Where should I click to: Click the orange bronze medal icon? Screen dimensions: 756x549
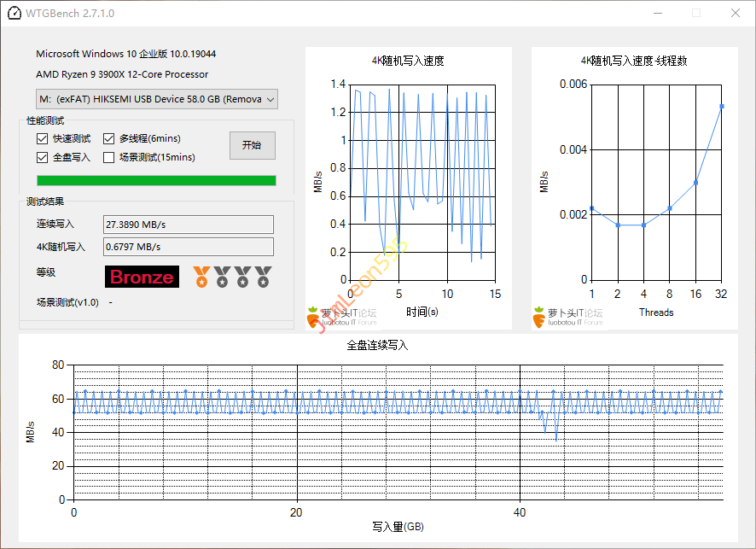point(201,276)
